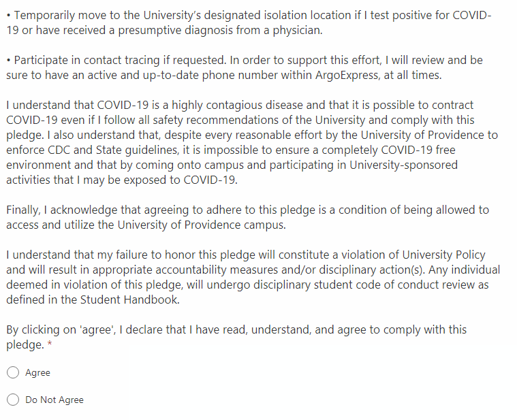This screenshot has width=517, height=420.
Task: Click the paragraph starting 'Finally, I acknowledge'
Action: (x=247, y=217)
